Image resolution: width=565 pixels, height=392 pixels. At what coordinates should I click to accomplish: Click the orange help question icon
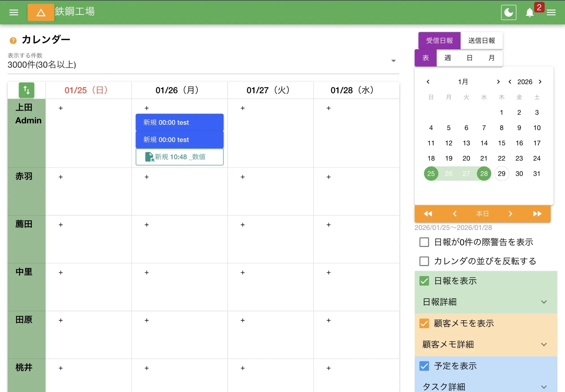click(13, 41)
